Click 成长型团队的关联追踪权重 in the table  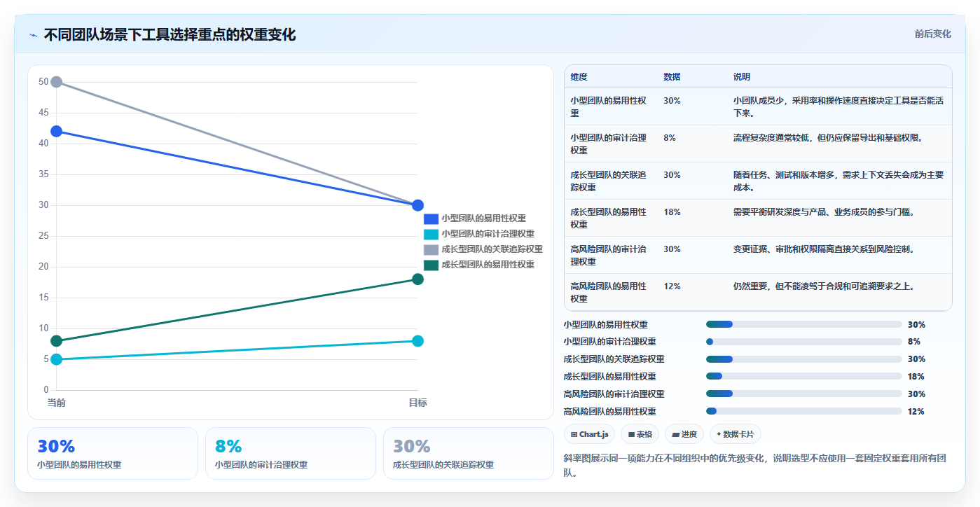(609, 181)
